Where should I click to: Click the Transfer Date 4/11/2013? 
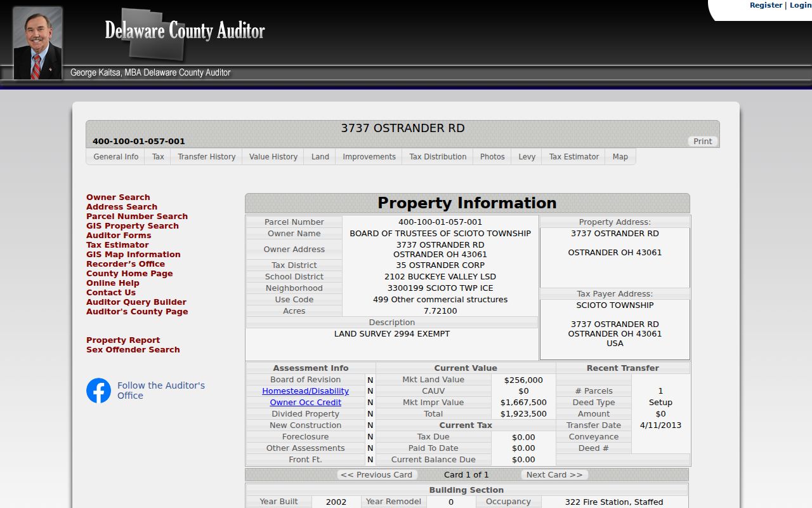click(x=660, y=425)
